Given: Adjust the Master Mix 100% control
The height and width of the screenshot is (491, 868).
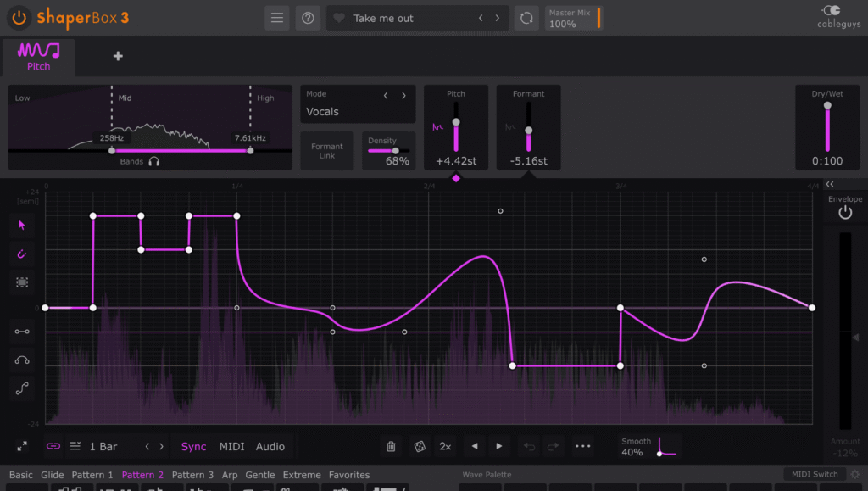Looking at the screenshot, I should [573, 19].
